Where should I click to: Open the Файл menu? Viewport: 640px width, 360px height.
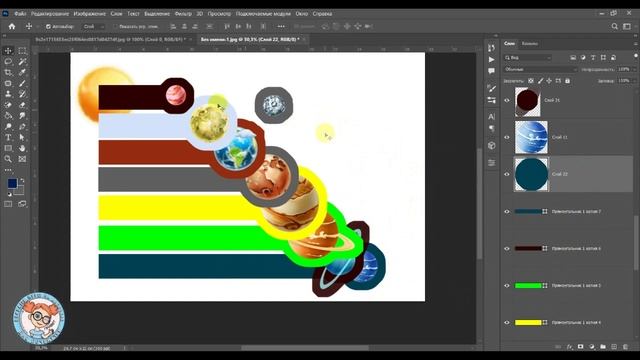[20, 13]
